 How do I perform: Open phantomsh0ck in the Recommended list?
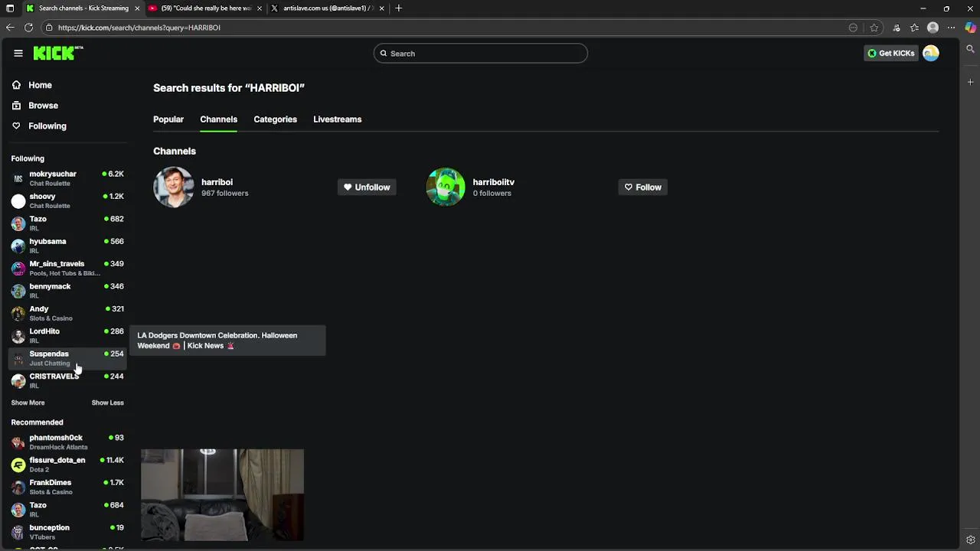click(67, 442)
